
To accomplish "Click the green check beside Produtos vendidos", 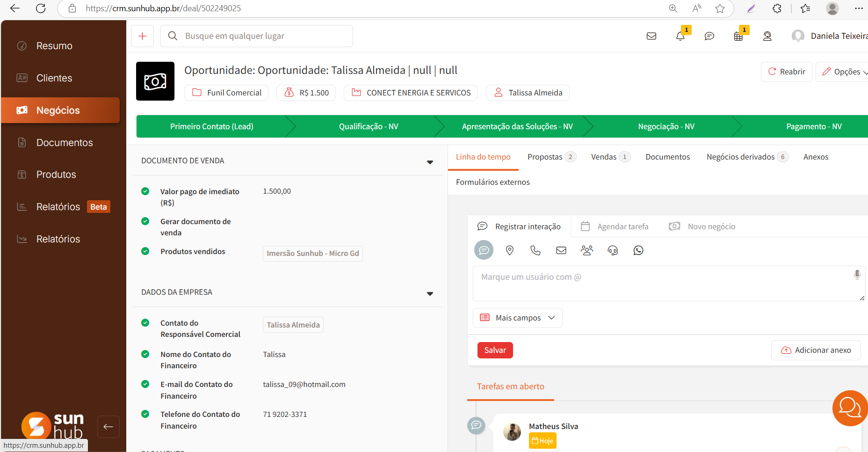I will point(145,251).
